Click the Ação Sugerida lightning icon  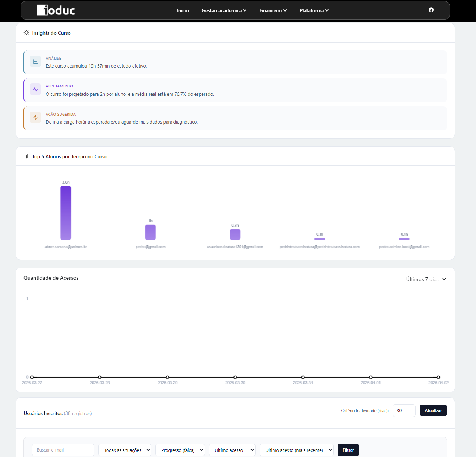(35, 117)
